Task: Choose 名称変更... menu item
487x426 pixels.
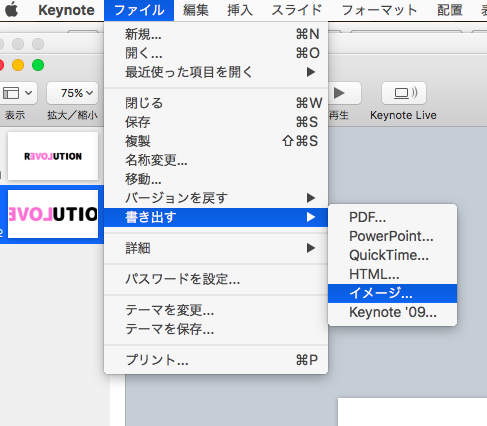Action: click(216, 160)
